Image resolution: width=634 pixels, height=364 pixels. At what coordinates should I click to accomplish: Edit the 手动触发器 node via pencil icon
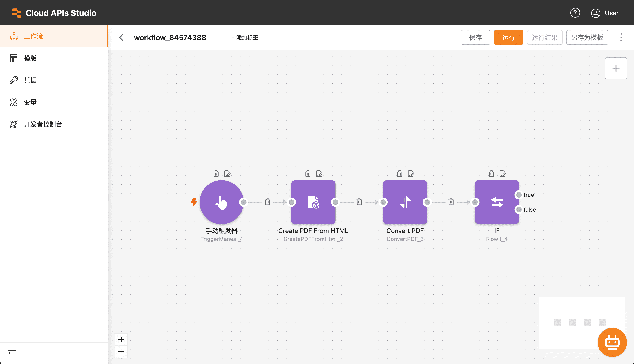point(227,174)
